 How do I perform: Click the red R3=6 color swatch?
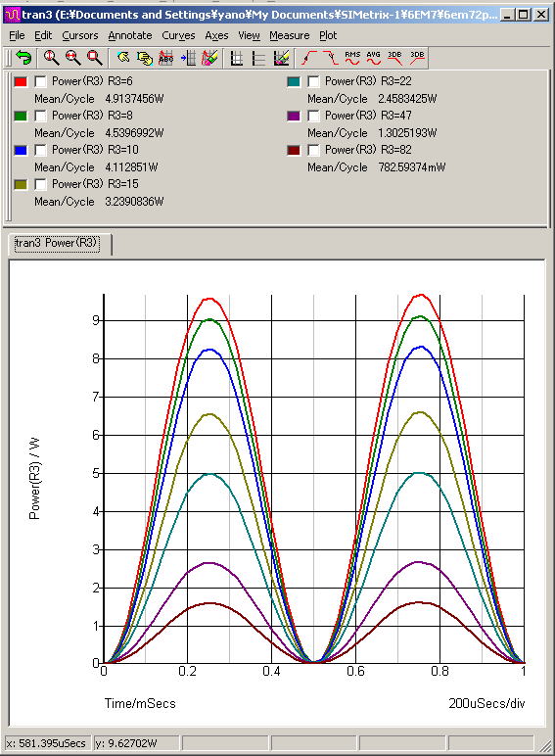pyautogui.click(x=21, y=81)
